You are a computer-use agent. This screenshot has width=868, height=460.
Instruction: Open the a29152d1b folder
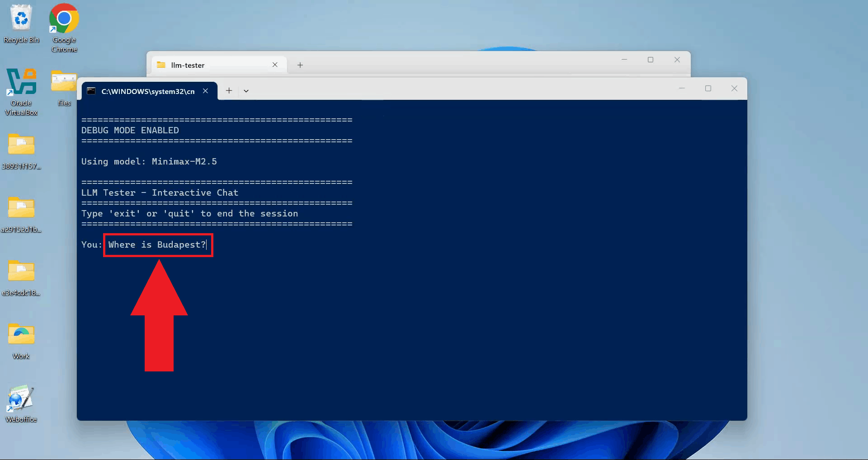click(21, 209)
